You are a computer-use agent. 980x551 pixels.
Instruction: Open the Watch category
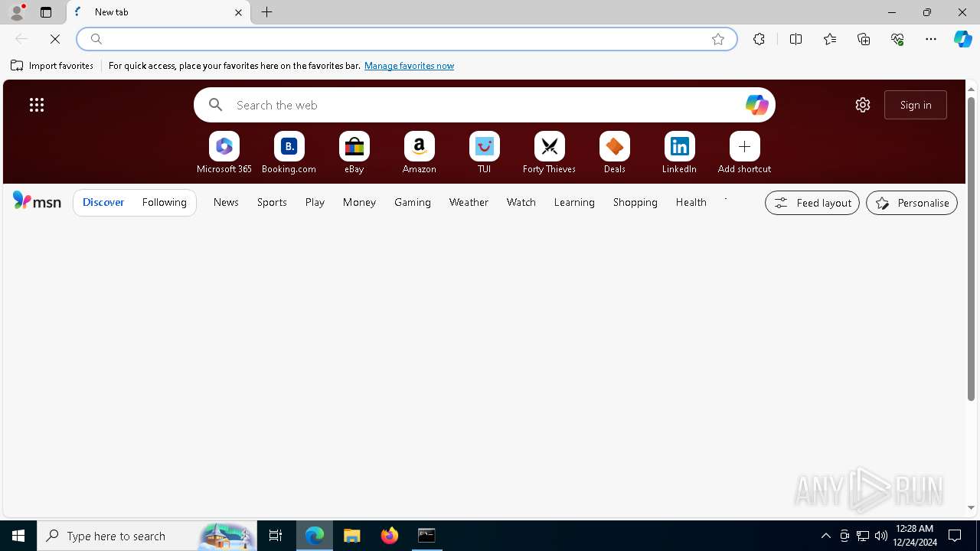(x=521, y=202)
